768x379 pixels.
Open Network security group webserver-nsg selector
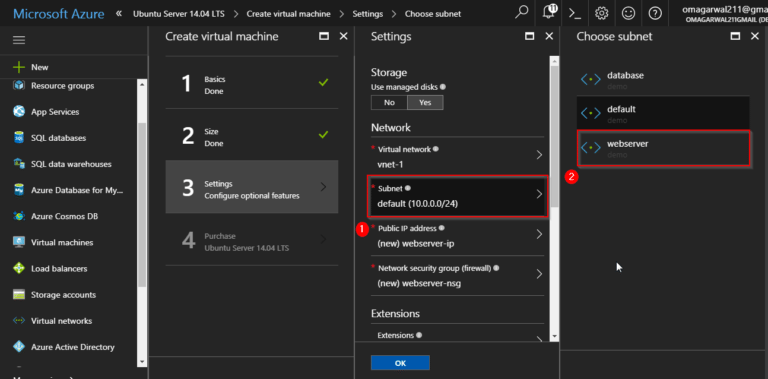(x=457, y=276)
